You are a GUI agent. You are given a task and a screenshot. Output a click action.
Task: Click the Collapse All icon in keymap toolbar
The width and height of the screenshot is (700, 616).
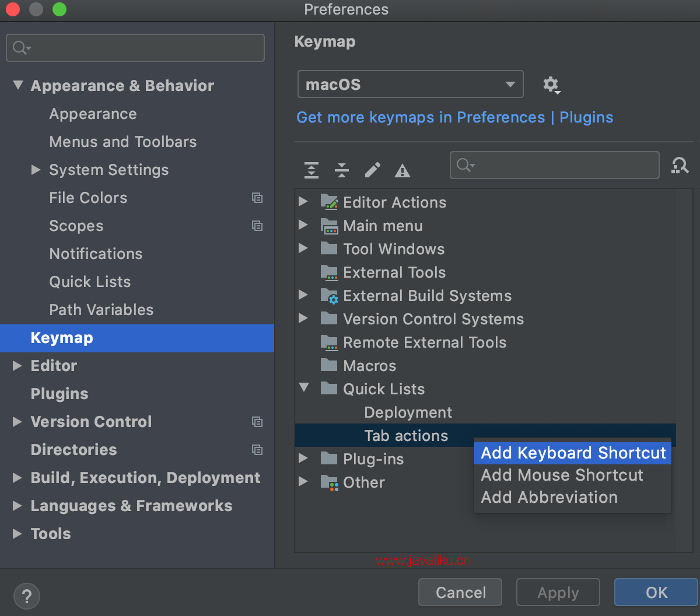(x=342, y=170)
